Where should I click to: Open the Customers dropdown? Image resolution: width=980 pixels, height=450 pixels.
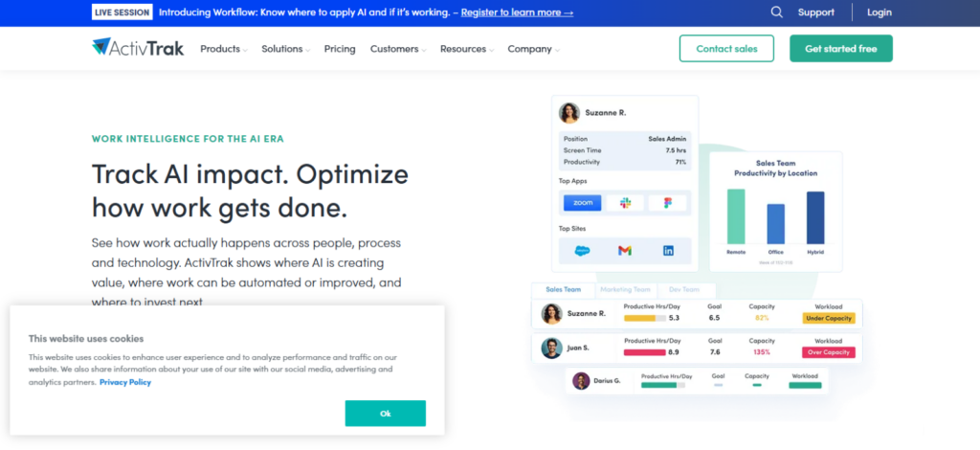pyautogui.click(x=398, y=49)
